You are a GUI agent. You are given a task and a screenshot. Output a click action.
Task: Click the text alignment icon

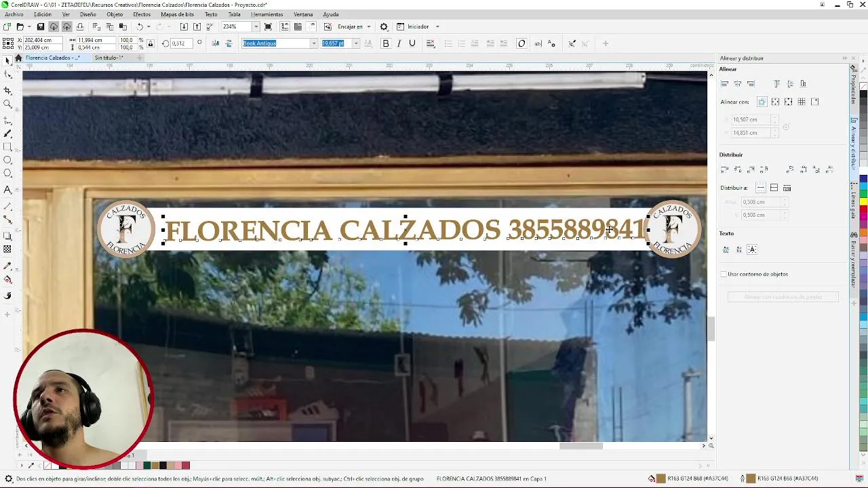pos(431,43)
